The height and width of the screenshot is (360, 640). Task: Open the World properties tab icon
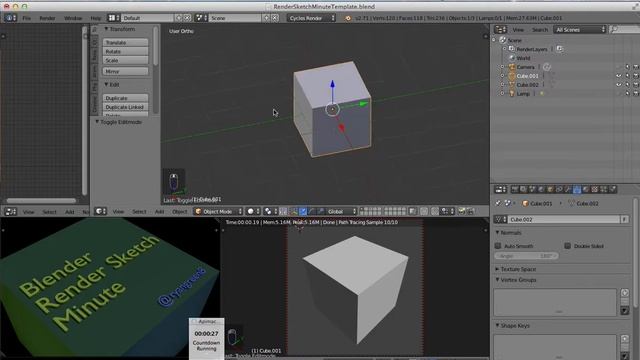(541, 189)
